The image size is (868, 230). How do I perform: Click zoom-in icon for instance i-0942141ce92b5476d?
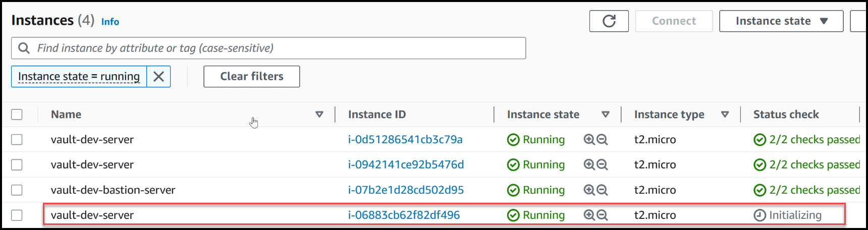[x=589, y=165]
